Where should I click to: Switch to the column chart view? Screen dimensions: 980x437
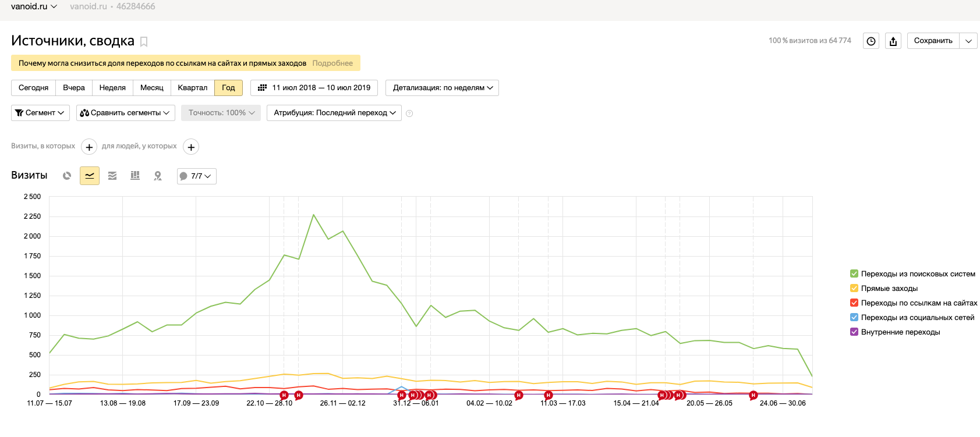[135, 176]
